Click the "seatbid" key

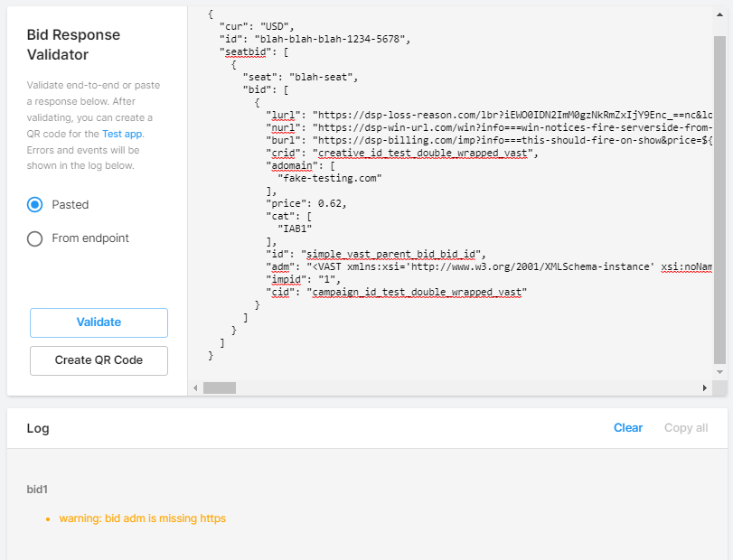(x=246, y=51)
